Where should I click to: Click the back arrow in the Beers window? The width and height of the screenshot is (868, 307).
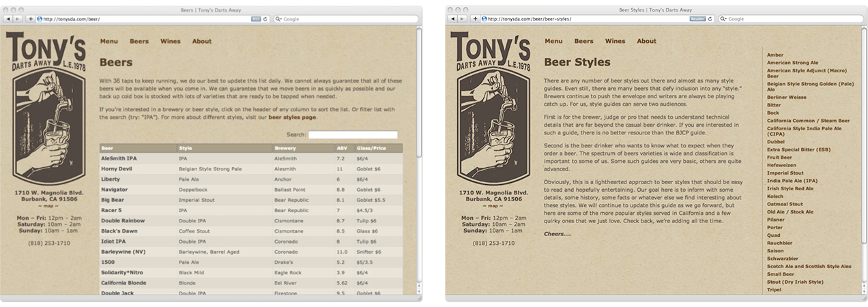pos(8,19)
